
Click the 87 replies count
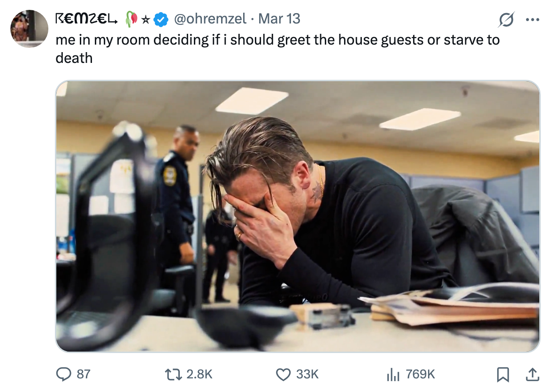[x=83, y=374]
